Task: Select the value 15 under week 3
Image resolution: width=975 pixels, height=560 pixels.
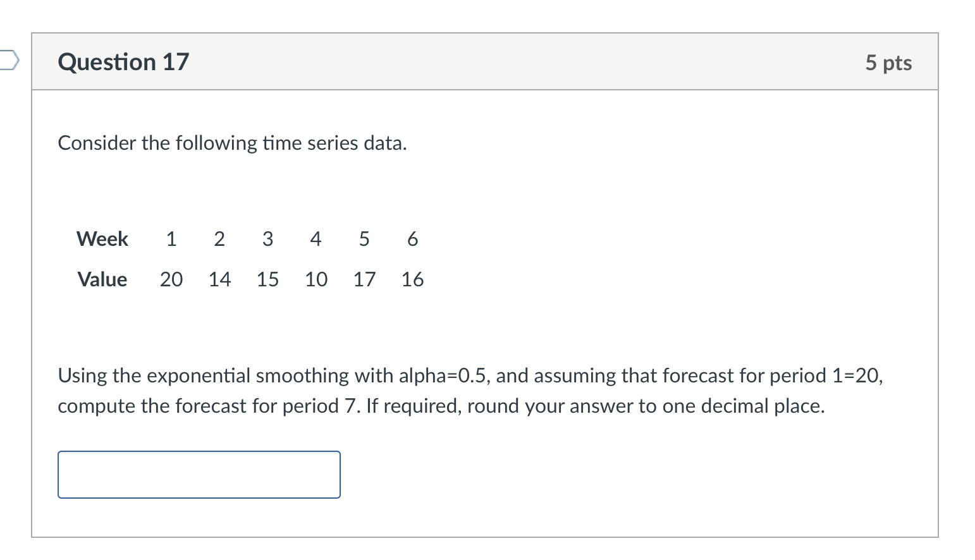Action: pyautogui.click(x=267, y=279)
